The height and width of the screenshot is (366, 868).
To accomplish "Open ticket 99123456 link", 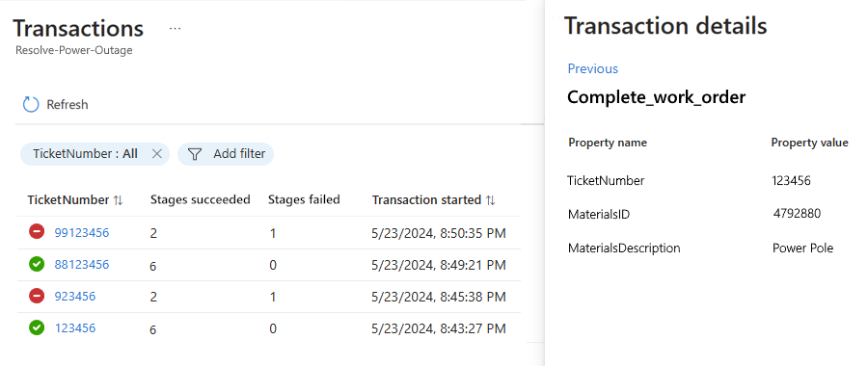I will click(x=81, y=233).
